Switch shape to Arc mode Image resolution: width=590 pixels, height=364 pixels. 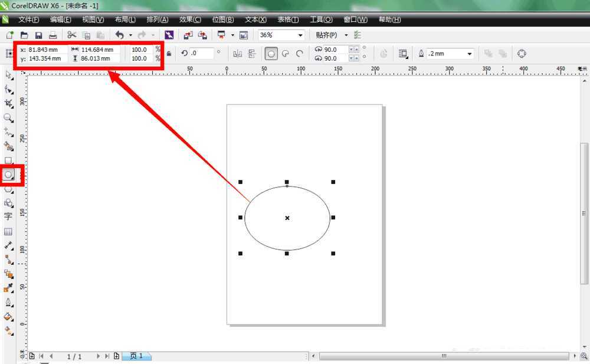[300, 54]
